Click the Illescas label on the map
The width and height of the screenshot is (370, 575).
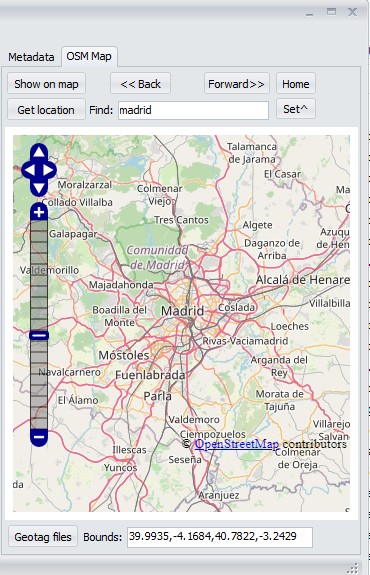[x=129, y=450]
